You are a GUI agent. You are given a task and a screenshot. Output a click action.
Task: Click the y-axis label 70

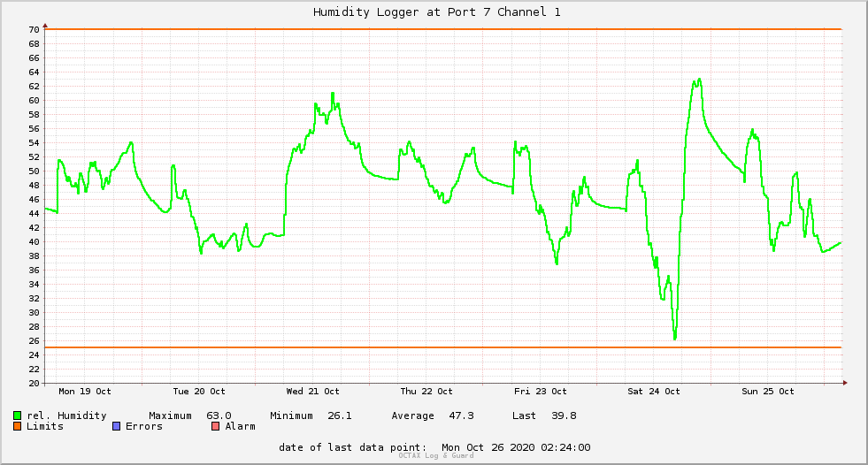[35, 29]
